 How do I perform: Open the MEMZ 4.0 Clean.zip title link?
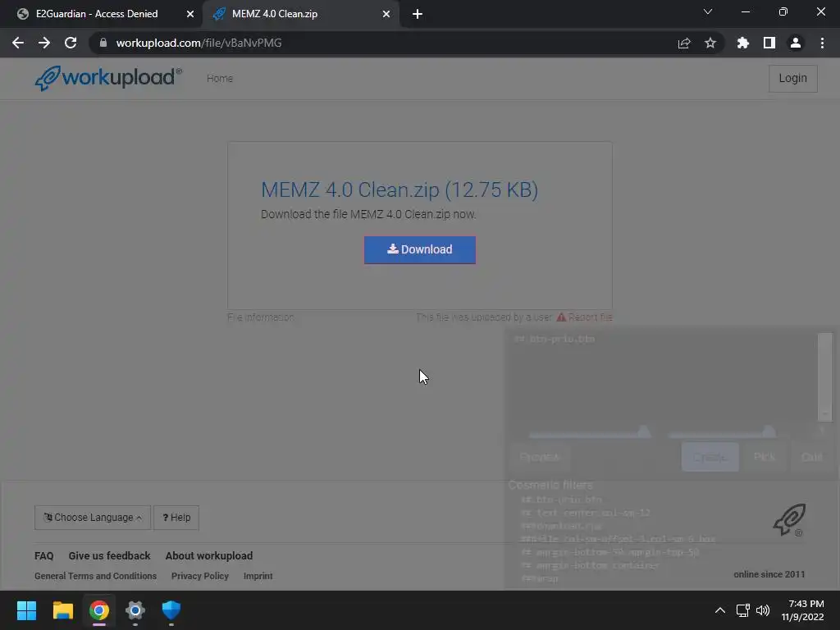399,189
